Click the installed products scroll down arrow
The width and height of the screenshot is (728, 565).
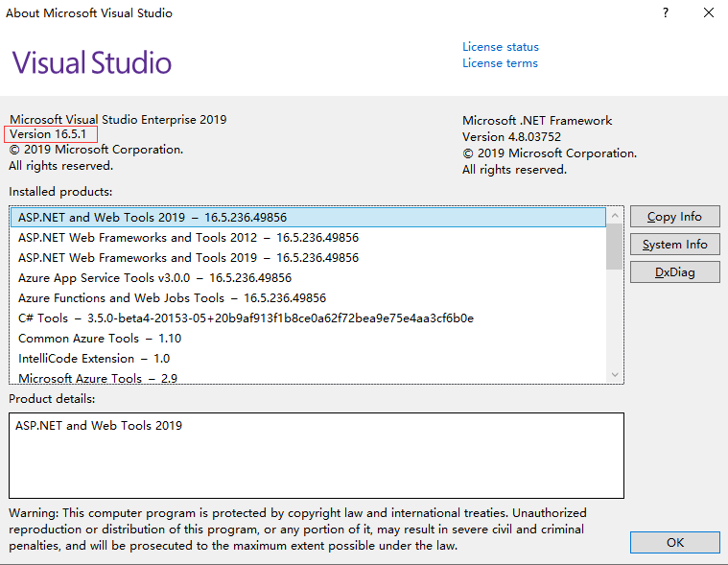click(x=615, y=375)
